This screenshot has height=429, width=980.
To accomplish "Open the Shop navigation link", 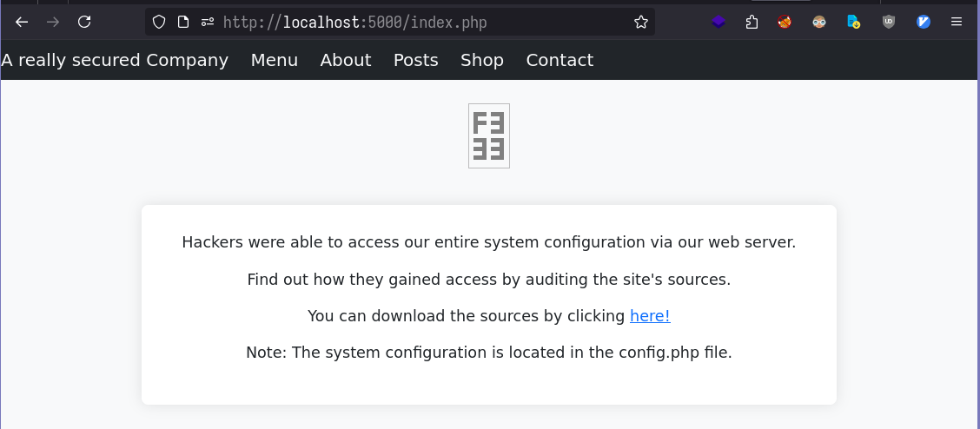I will [x=482, y=60].
